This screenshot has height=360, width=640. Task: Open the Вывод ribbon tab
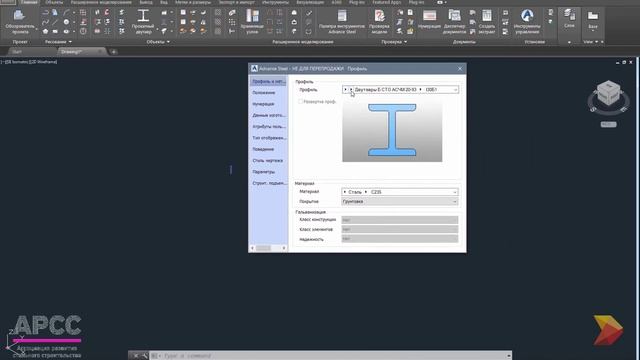click(146, 2)
